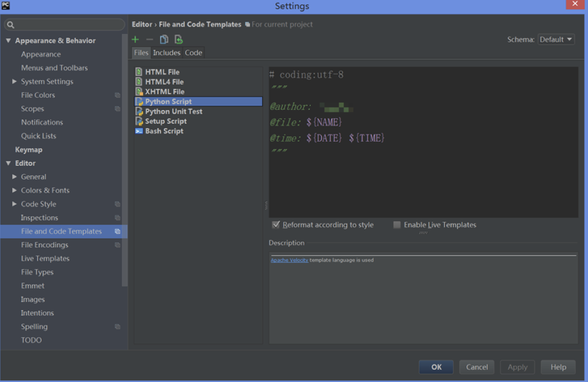Open Live Templates settings
588x382 pixels.
pos(45,259)
